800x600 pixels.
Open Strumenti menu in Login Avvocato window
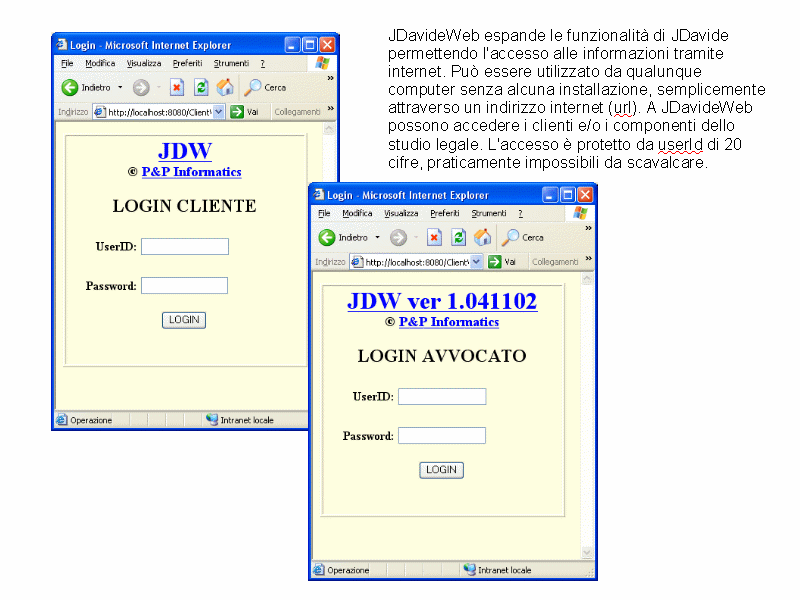(x=489, y=213)
